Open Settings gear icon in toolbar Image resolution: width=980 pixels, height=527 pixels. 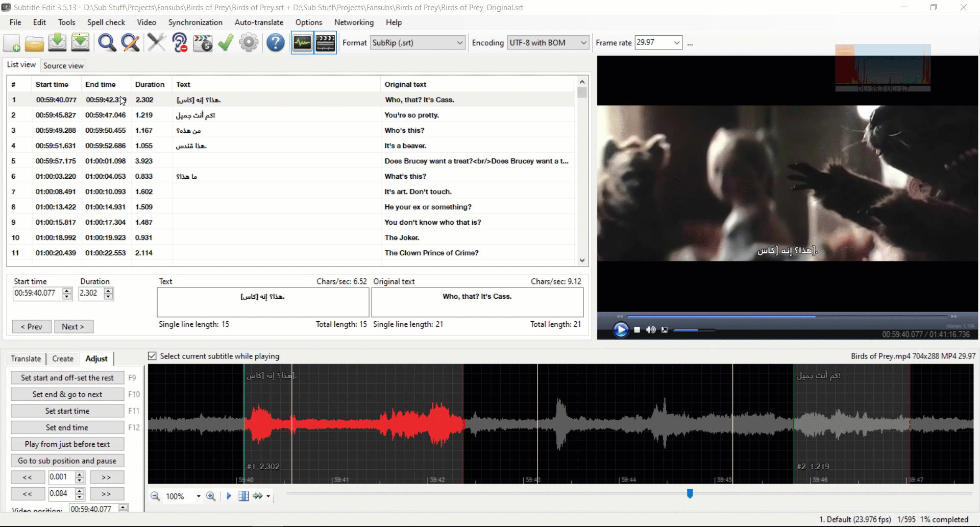tap(249, 43)
